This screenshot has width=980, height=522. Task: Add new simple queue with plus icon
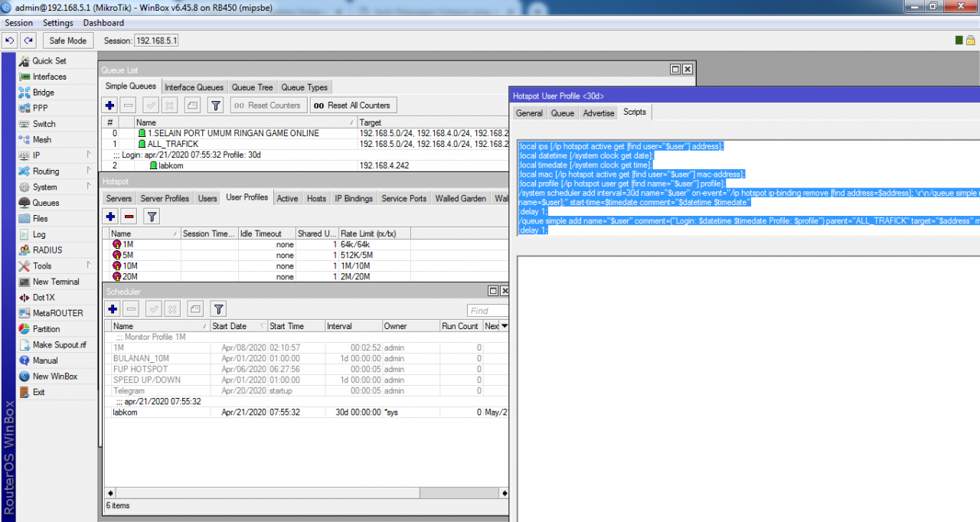pos(110,106)
